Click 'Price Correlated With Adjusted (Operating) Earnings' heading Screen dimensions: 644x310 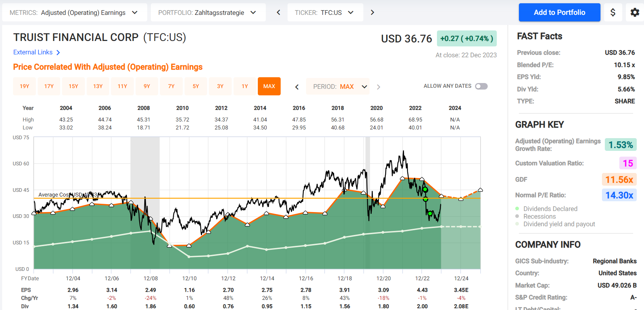[108, 67]
